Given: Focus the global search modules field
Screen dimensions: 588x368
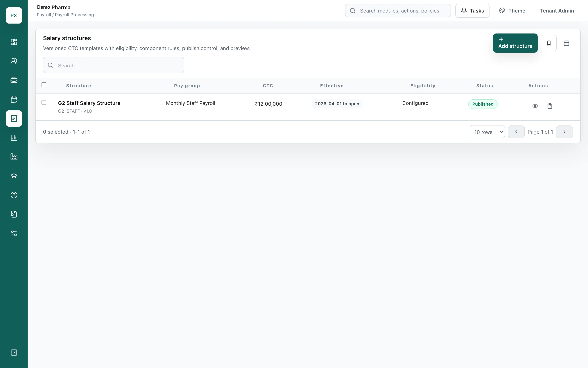Looking at the screenshot, I should [398, 11].
